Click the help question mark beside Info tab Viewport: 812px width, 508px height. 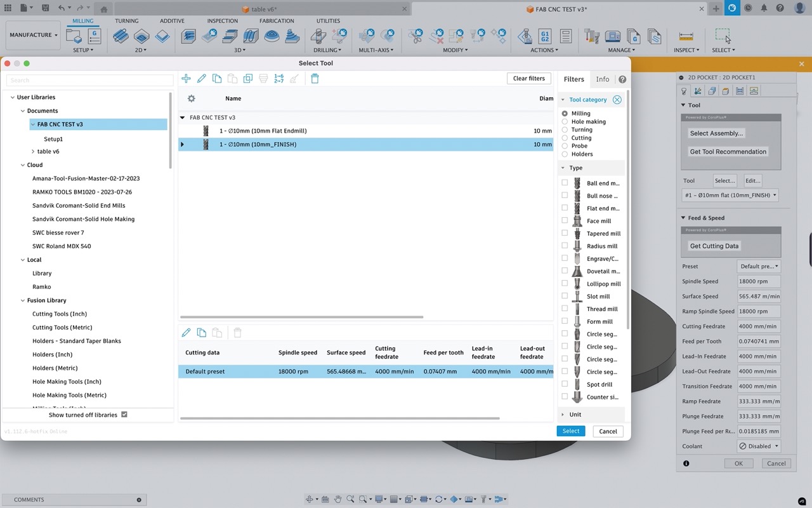pos(622,79)
